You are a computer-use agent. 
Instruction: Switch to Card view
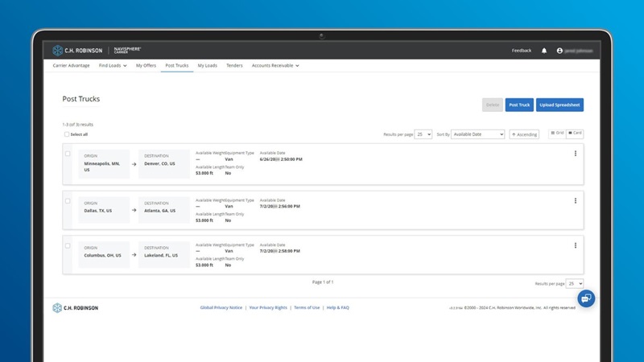point(575,134)
